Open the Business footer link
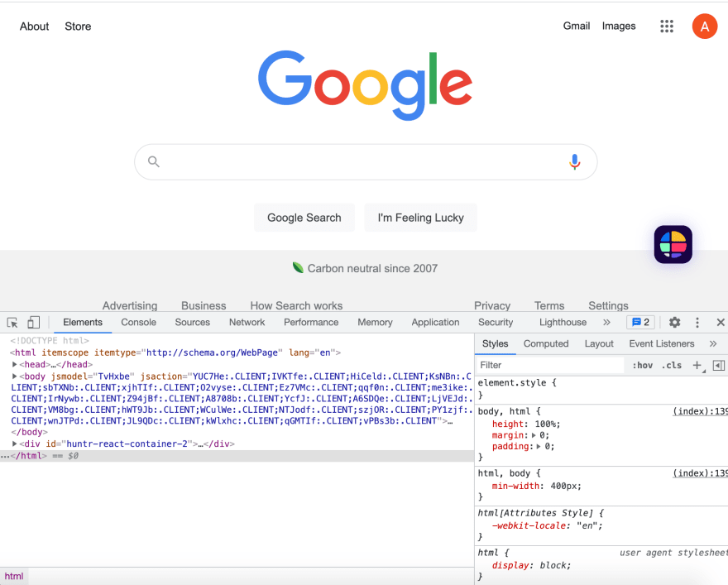The width and height of the screenshot is (728, 585). (204, 305)
